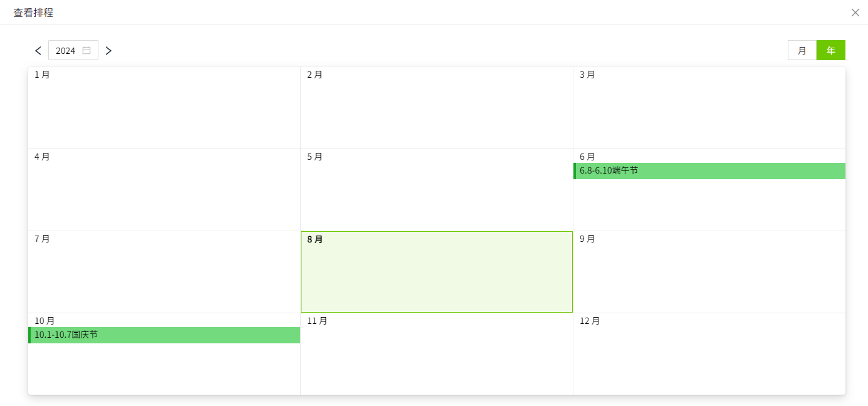Select the 3月 month cell
The height and width of the screenshot is (406, 868).
[x=709, y=108]
